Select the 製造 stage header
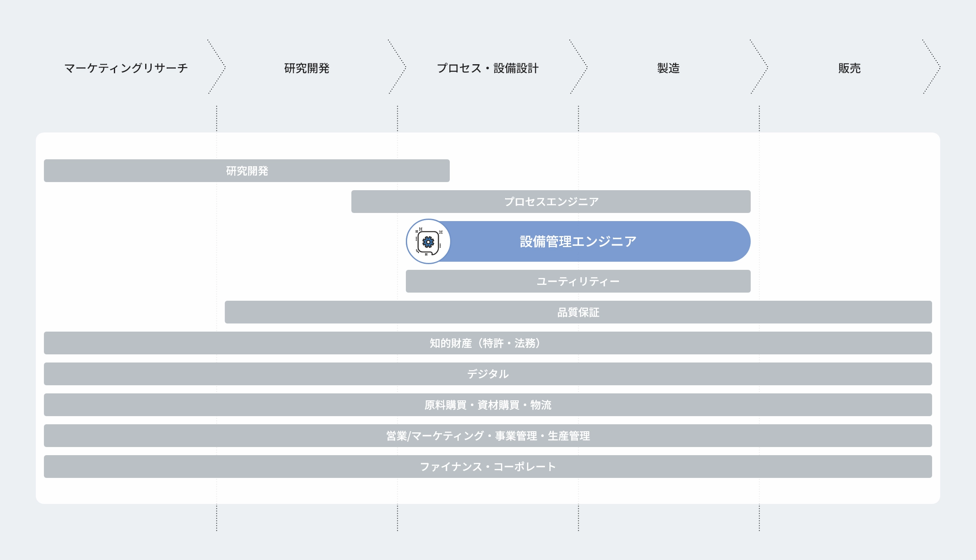 point(669,68)
